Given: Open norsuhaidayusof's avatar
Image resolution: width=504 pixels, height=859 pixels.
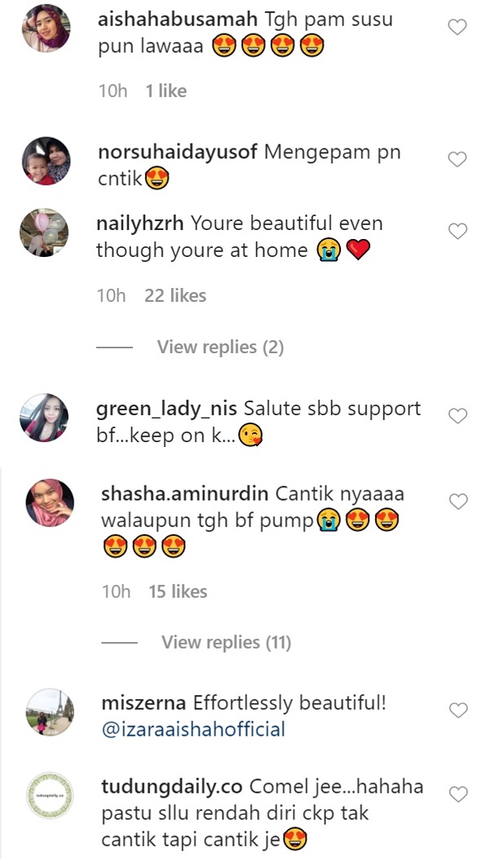Looking at the screenshot, I should pyautogui.click(x=46, y=161).
